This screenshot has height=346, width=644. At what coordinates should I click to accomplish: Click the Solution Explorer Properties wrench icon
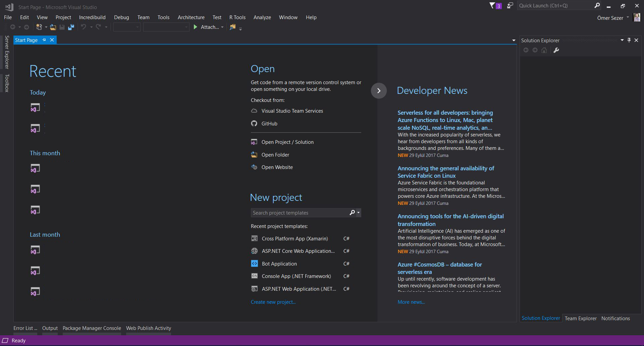point(556,50)
